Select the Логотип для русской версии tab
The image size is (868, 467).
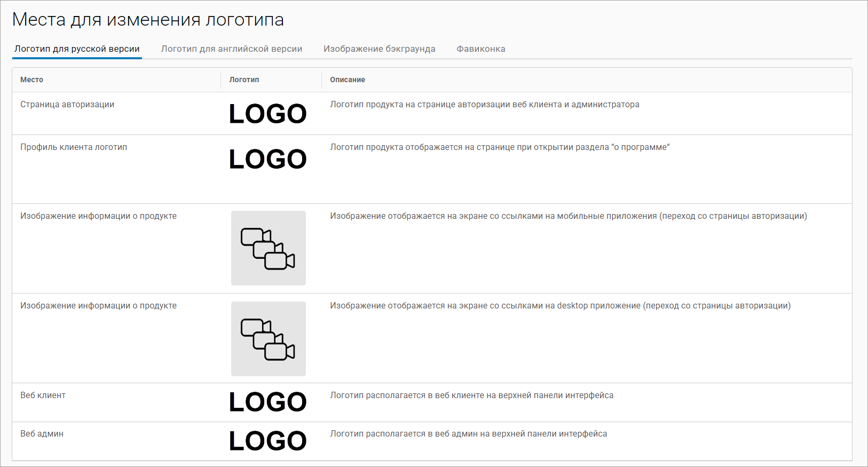(x=77, y=49)
